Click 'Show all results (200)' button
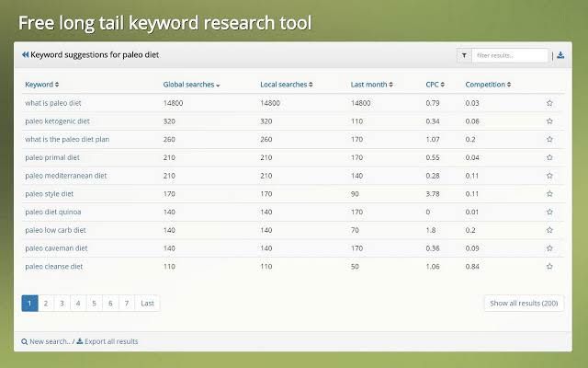Viewport: 588px width, 368px height. [524, 303]
